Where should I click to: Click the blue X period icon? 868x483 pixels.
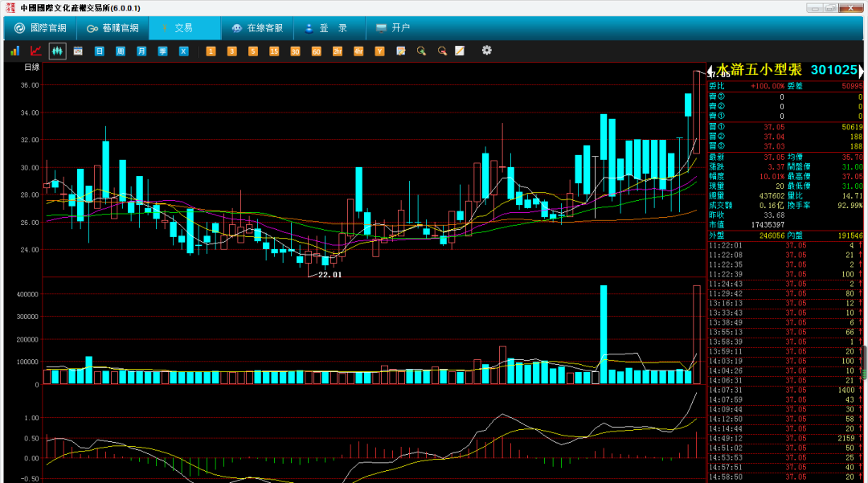pos(184,51)
